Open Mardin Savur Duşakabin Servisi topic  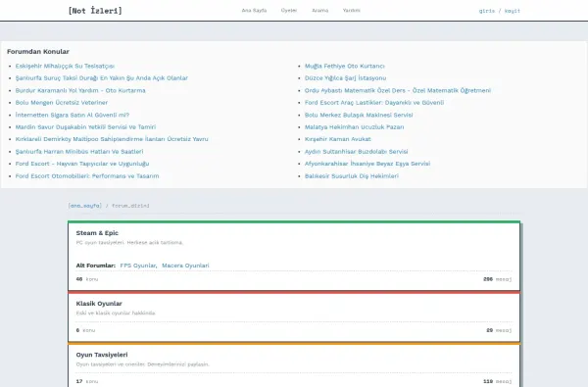tap(85, 127)
